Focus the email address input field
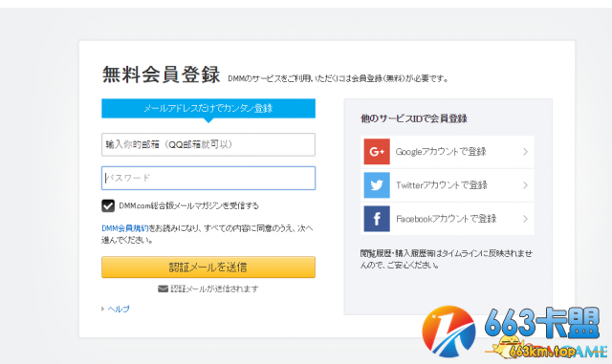Viewport: 612px width, 364px height. point(208,145)
